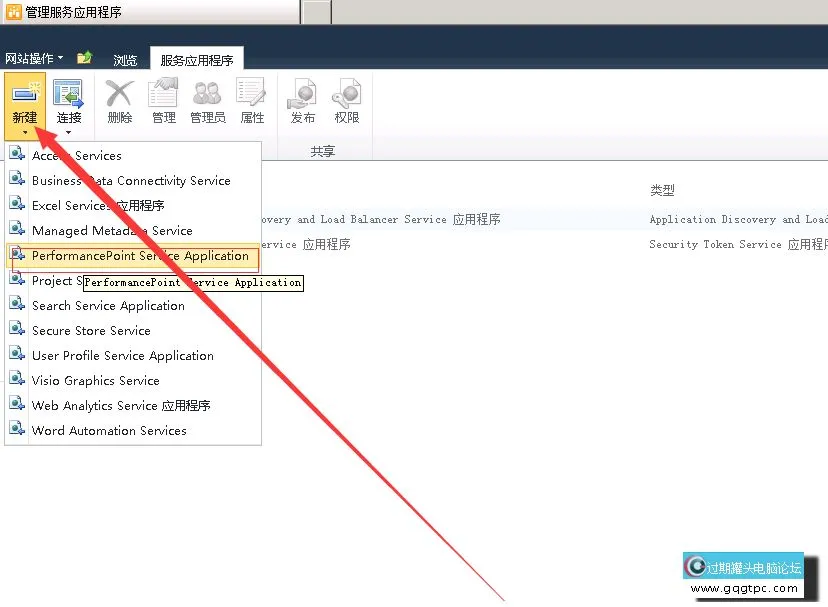Pick Search Service Application in the list
The width and height of the screenshot is (828, 607).
point(108,306)
